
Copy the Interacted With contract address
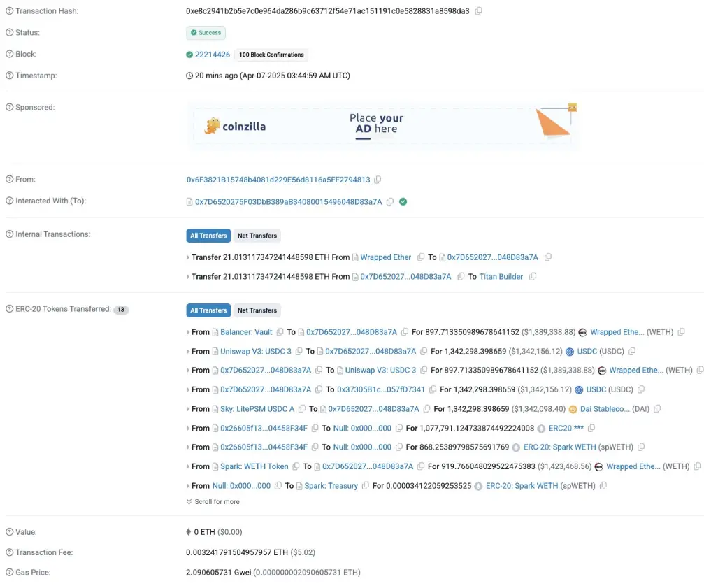390,201
